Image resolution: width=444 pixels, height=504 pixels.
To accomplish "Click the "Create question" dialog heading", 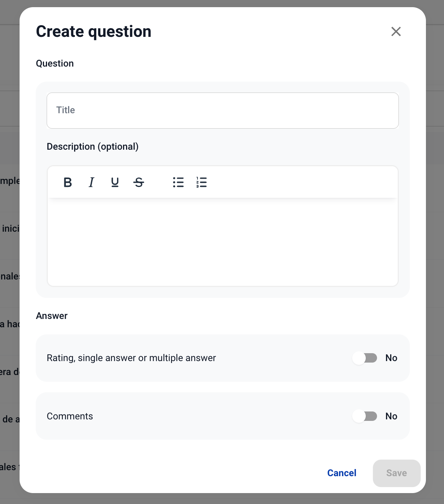I will tap(94, 32).
